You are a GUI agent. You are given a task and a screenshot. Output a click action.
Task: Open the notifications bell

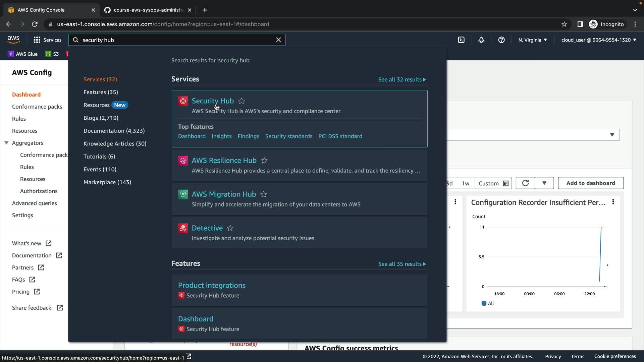point(481,40)
